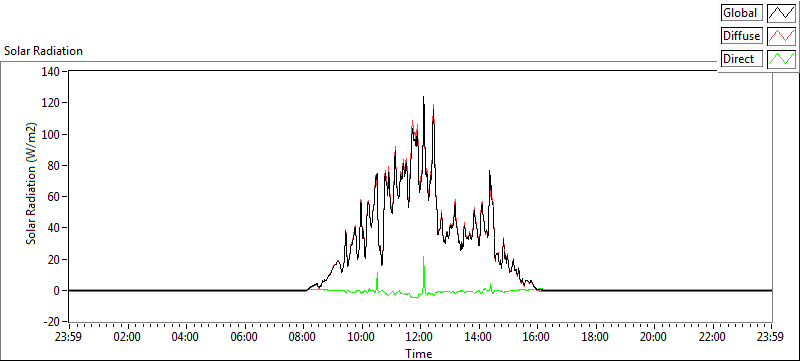Open the Global black line style icon

(x=781, y=13)
